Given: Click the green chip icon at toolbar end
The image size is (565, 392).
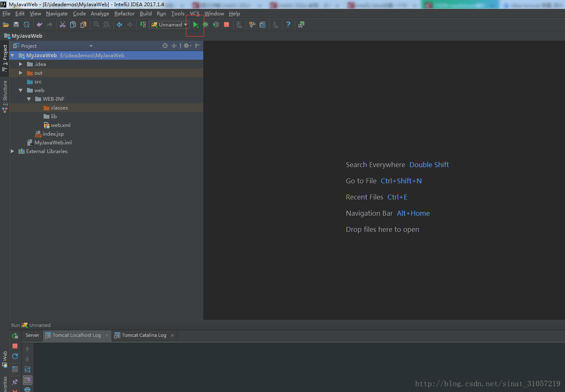Looking at the screenshot, I should pos(302,25).
